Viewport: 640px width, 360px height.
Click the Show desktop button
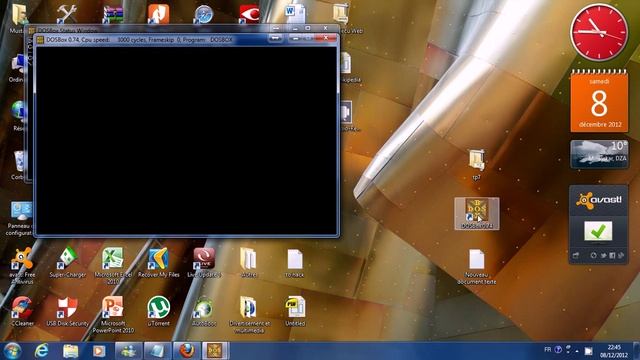tap(637, 351)
